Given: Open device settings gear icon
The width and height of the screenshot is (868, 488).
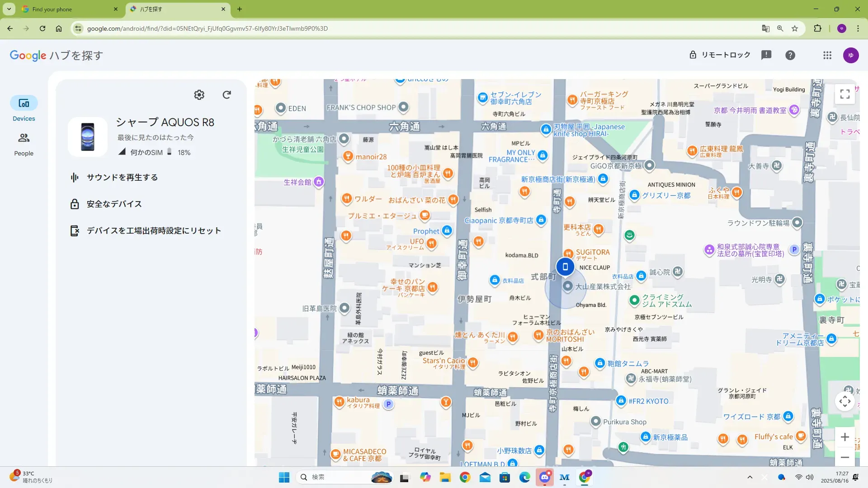Looking at the screenshot, I should coord(199,95).
